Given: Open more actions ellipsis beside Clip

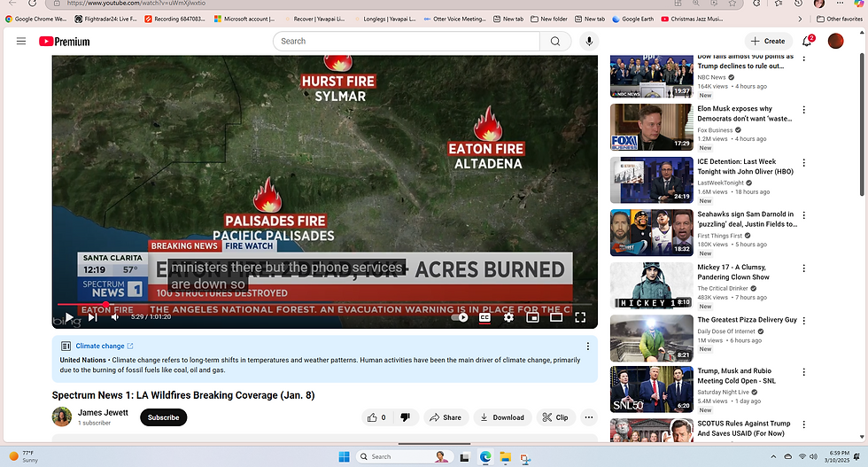Looking at the screenshot, I should pyautogui.click(x=589, y=417).
